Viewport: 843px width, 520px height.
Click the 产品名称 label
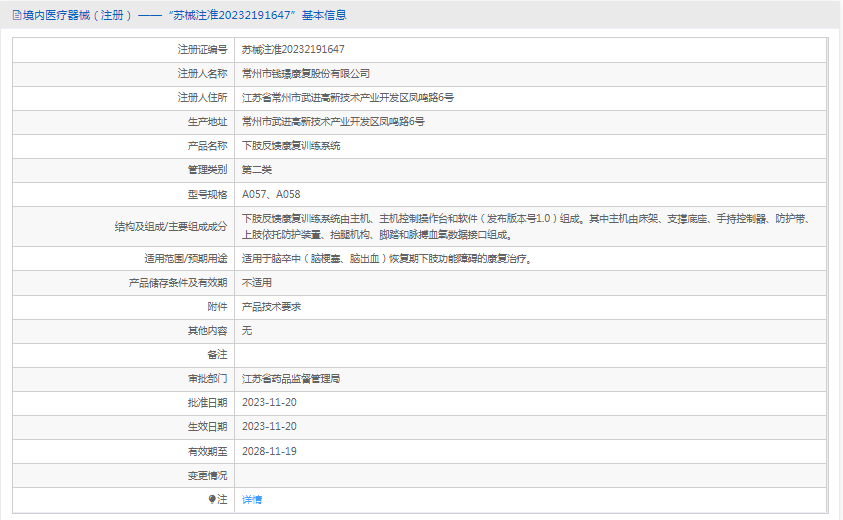[207, 146]
